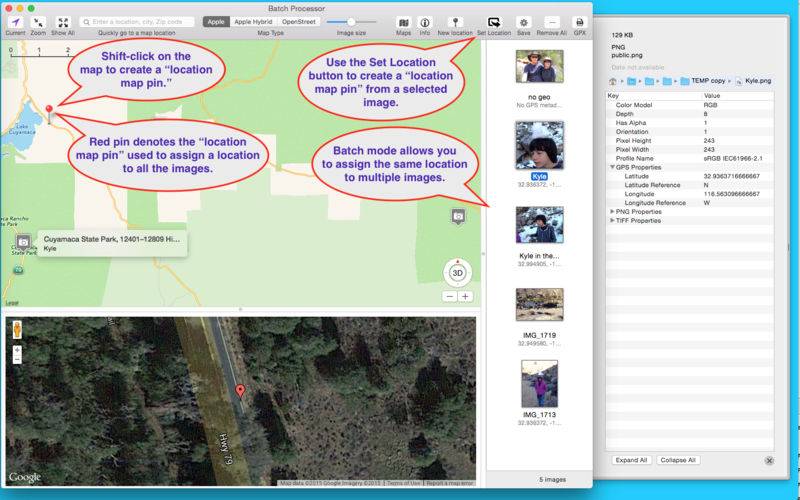Image resolution: width=800 pixels, height=500 pixels.
Task: Click the public.png type label
Action: (x=627, y=55)
